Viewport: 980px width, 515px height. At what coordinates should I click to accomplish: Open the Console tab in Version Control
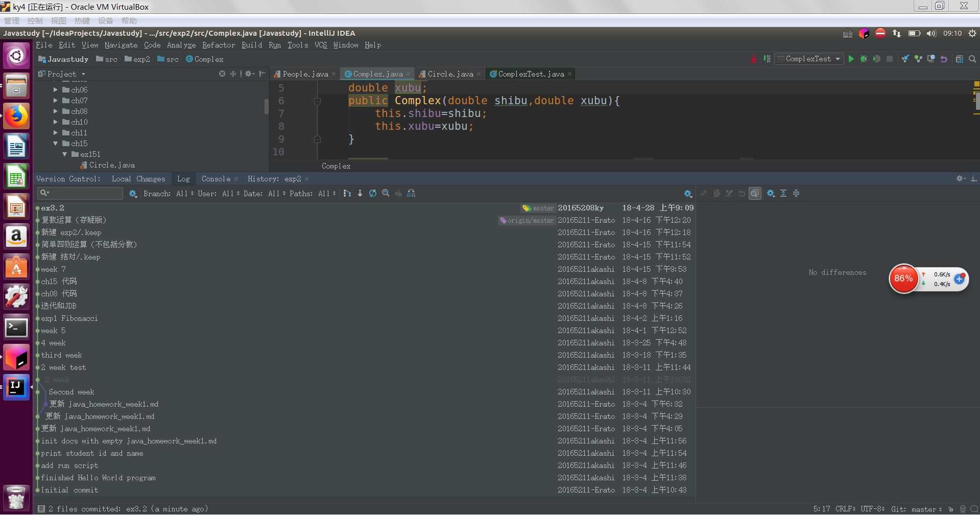click(216, 179)
